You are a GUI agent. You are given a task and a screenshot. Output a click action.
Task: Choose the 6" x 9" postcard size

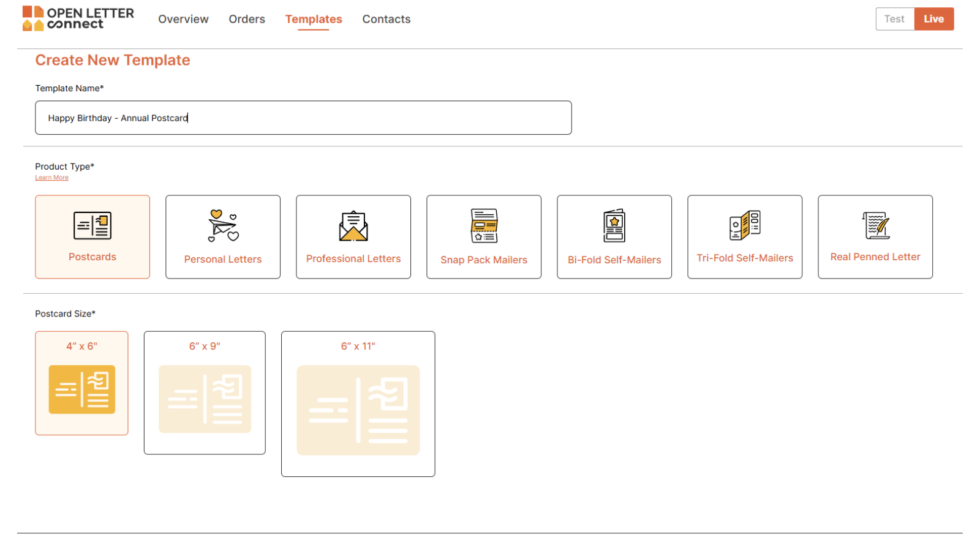[205, 392]
